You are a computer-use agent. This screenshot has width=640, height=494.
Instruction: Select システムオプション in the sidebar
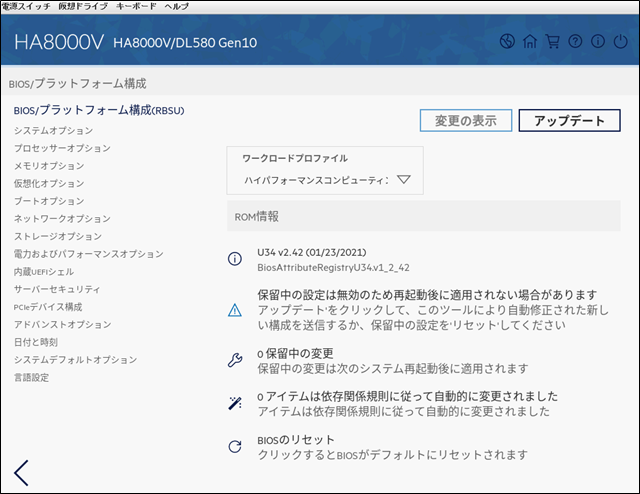click(54, 130)
